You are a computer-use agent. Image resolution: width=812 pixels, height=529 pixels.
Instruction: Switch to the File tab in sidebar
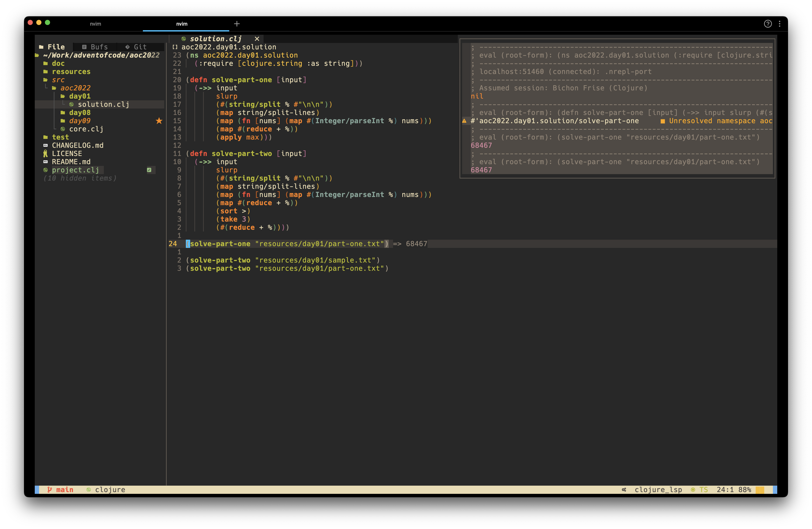tap(52, 47)
